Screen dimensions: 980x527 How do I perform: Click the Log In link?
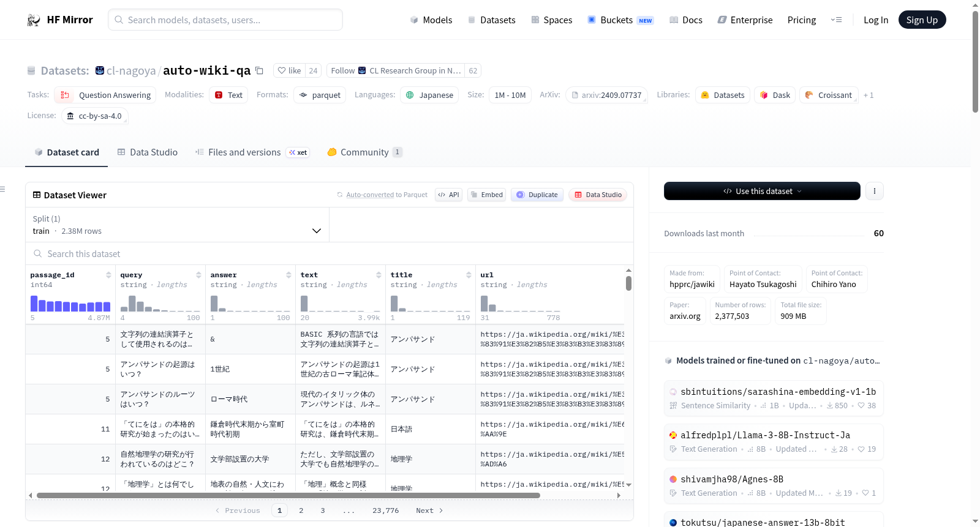pyautogui.click(x=876, y=20)
